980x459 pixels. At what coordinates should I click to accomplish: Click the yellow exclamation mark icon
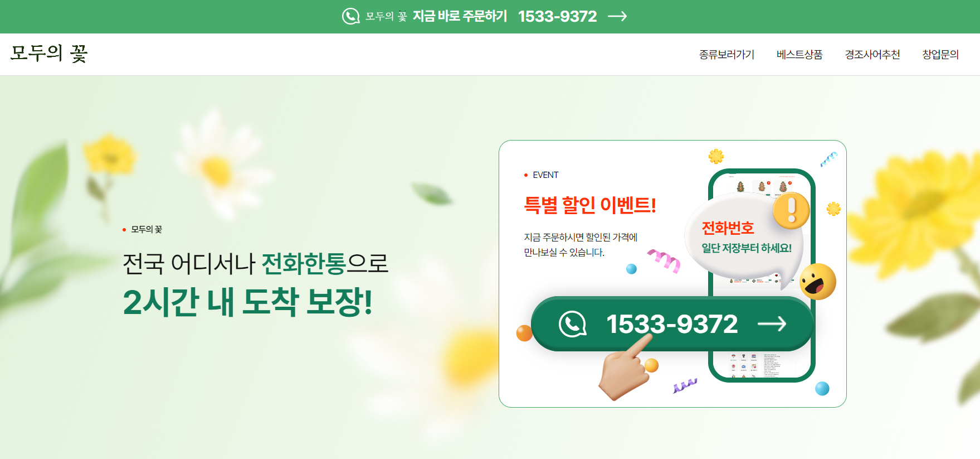coord(791,211)
